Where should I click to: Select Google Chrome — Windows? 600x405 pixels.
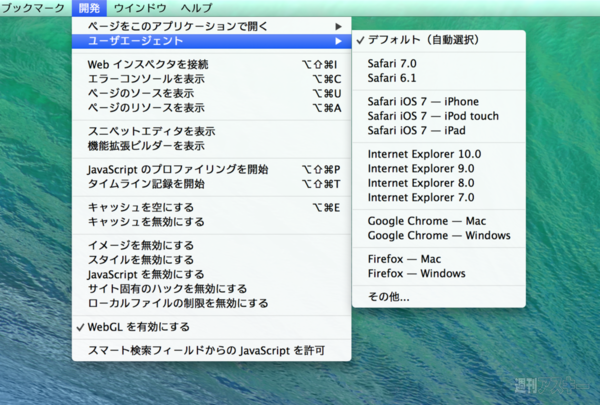pyautogui.click(x=439, y=236)
